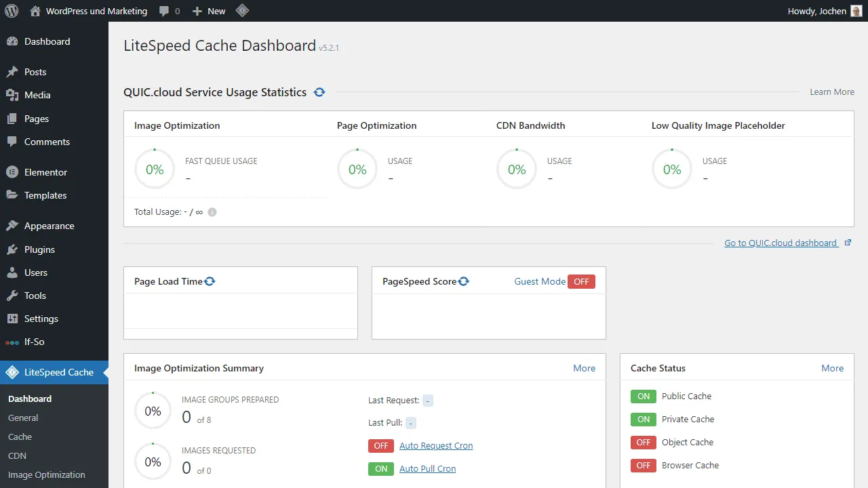Toggle Browser Cache OFF badge
This screenshot has width=868, height=488.
[644, 465]
